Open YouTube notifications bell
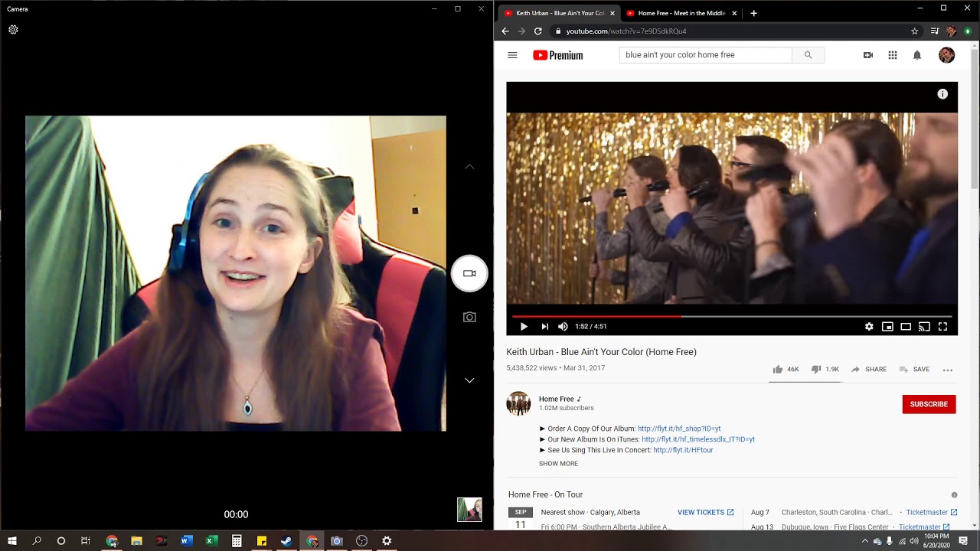The height and width of the screenshot is (551, 980). click(917, 55)
